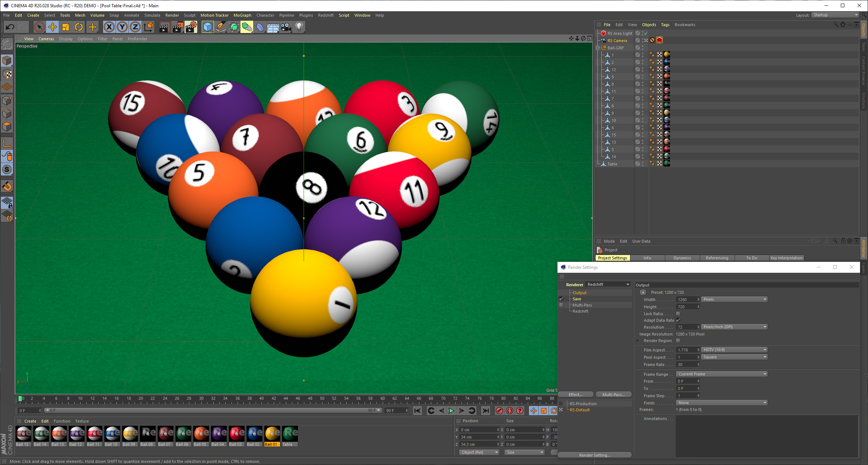Viewport: 868px width, 465px height.
Task: Open the Object Manager Tags menu
Action: click(x=665, y=25)
